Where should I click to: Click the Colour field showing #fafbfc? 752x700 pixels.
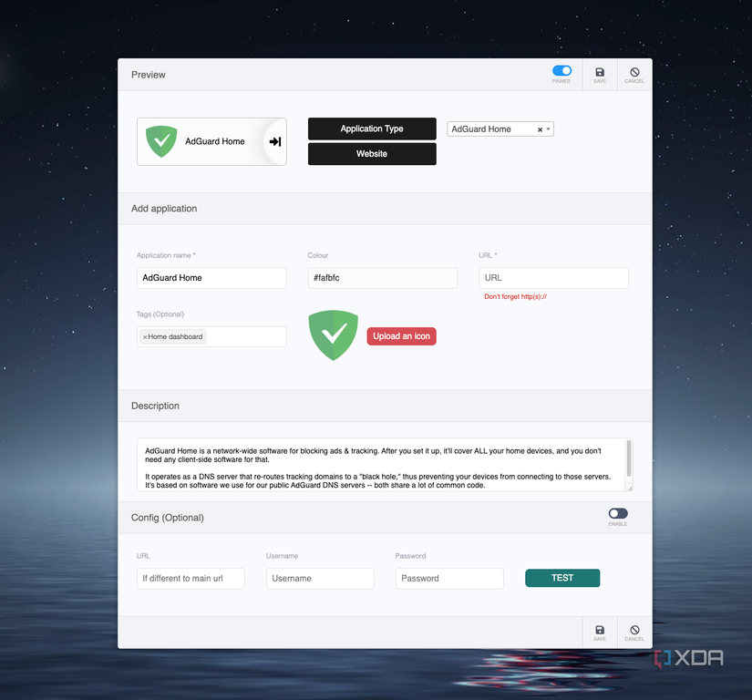click(383, 278)
